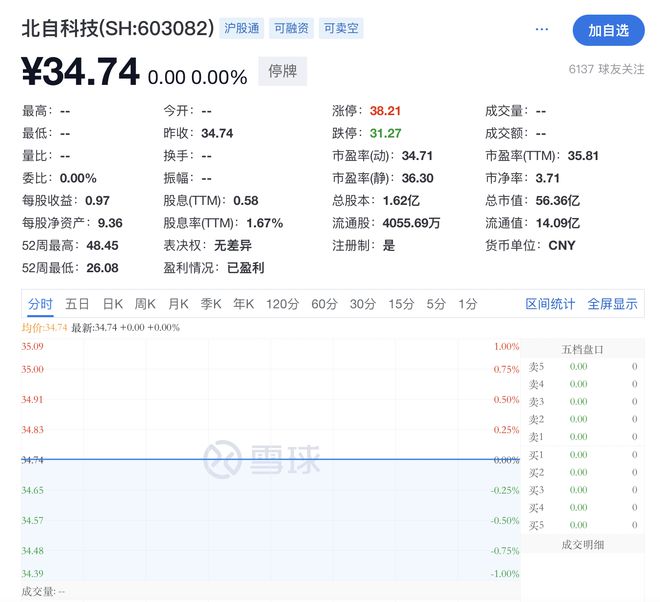Click the 总市值 value 56.36亿

click(x=557, y=201)
